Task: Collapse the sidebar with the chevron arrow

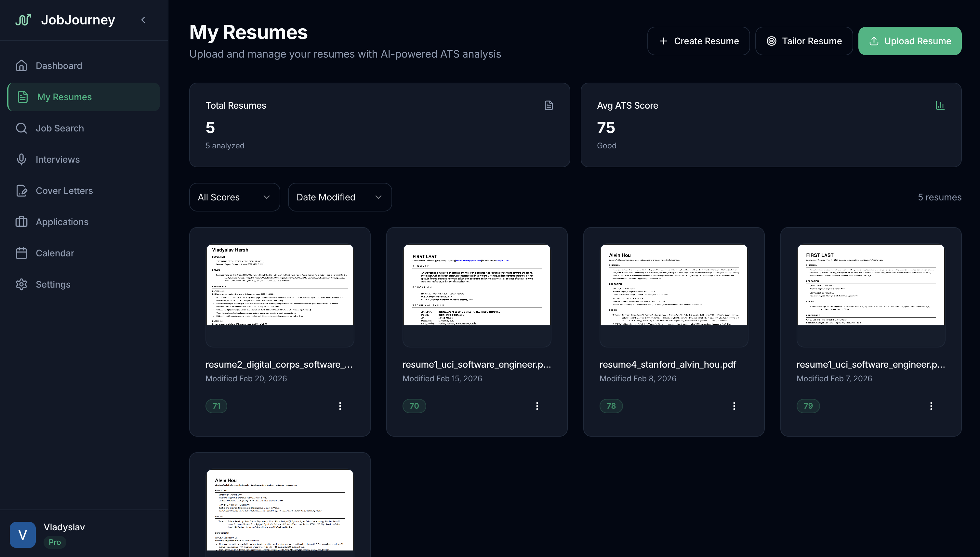Action: [143, 20]
